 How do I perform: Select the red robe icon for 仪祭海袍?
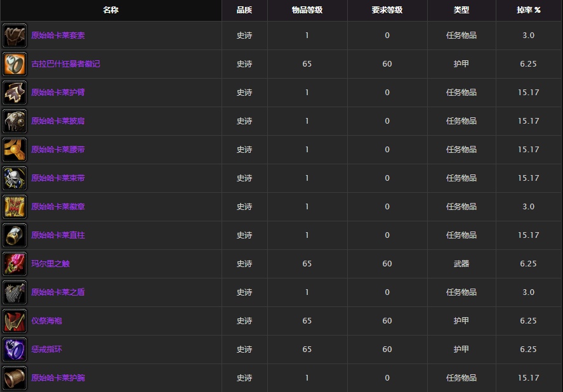(x=15, y=321)
